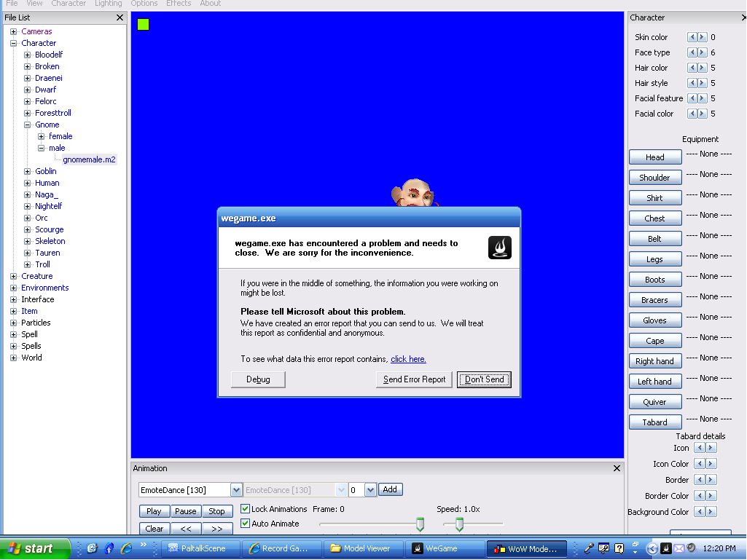Screen dimensions: 747x560
Task: Click Hair color left arrow
Action: 692,68
